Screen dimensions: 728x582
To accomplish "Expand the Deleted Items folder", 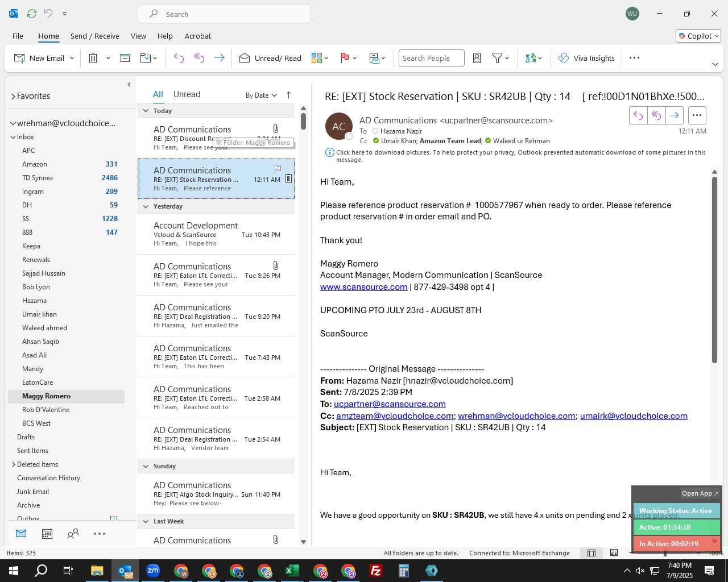I will point(13,464).
